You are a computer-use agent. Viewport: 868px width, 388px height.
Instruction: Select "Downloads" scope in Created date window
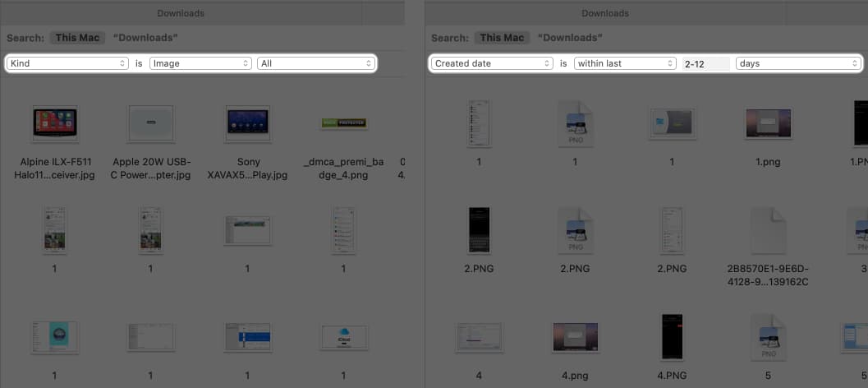(x=570, y=38)
